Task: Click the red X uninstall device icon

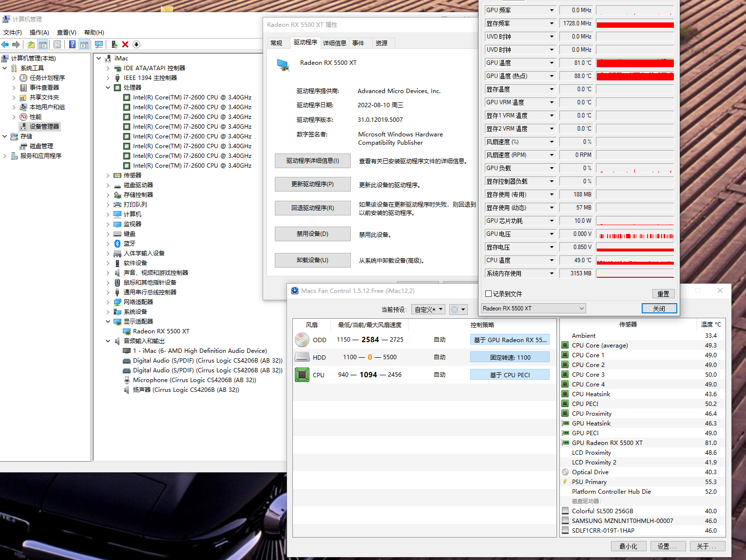Action: pos(125,44)
